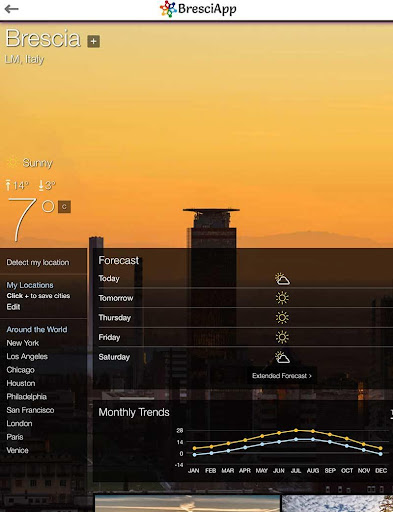Click Friday's sunny forecast icon

(282, 337)
